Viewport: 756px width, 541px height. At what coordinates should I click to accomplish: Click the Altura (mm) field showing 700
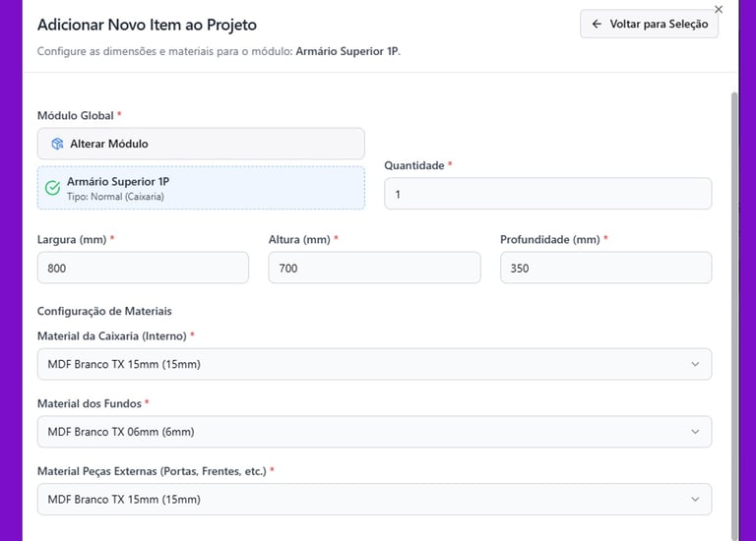coord(374,268)
